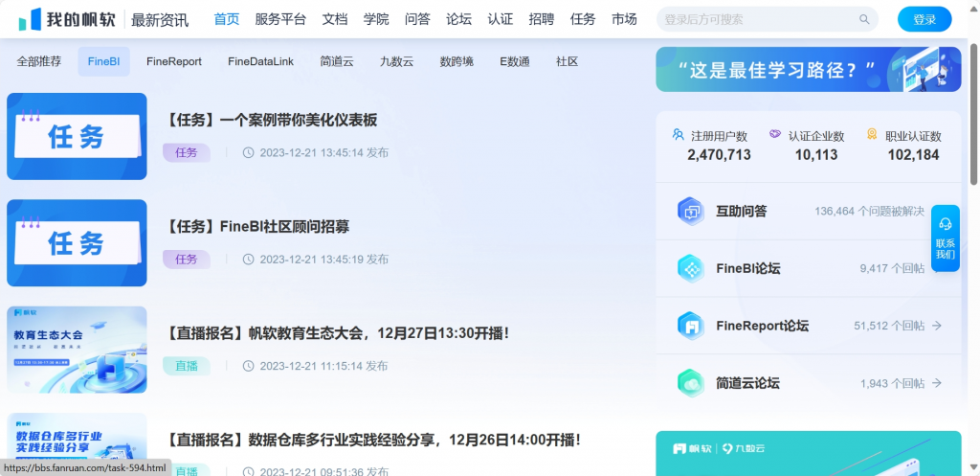
Task: Open the FineBI论坛 icon
Action: click(x=691, y=269)
